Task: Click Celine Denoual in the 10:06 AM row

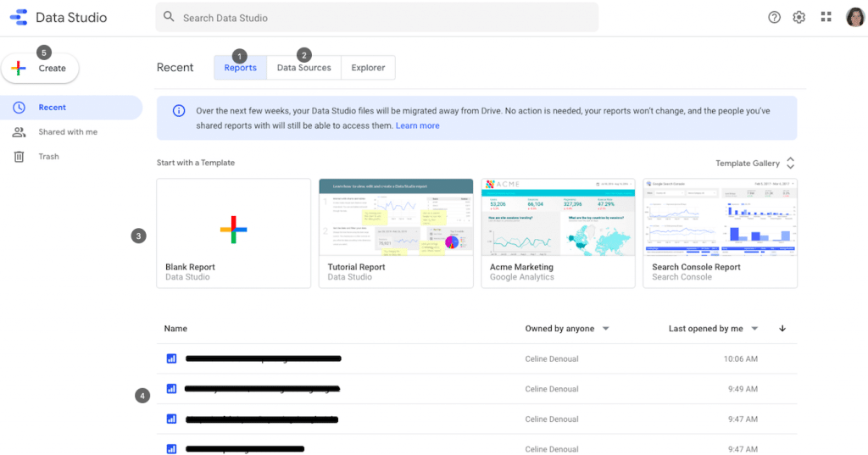Action: (x=551, y=358)
